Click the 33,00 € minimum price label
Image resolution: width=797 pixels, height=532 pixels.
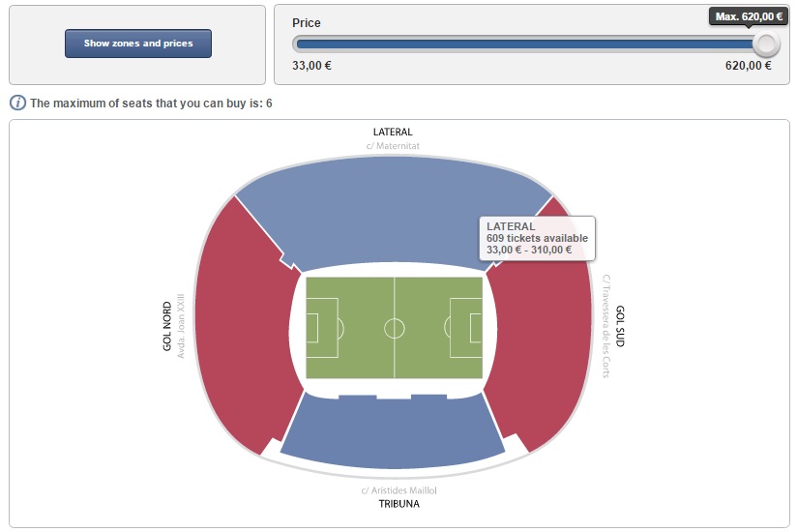311,66
